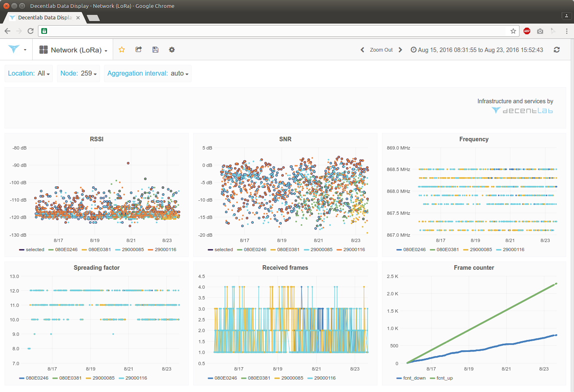574x392 pixels.
Task: Click the secure lock icon in address bar
Action: pos(44,31)
